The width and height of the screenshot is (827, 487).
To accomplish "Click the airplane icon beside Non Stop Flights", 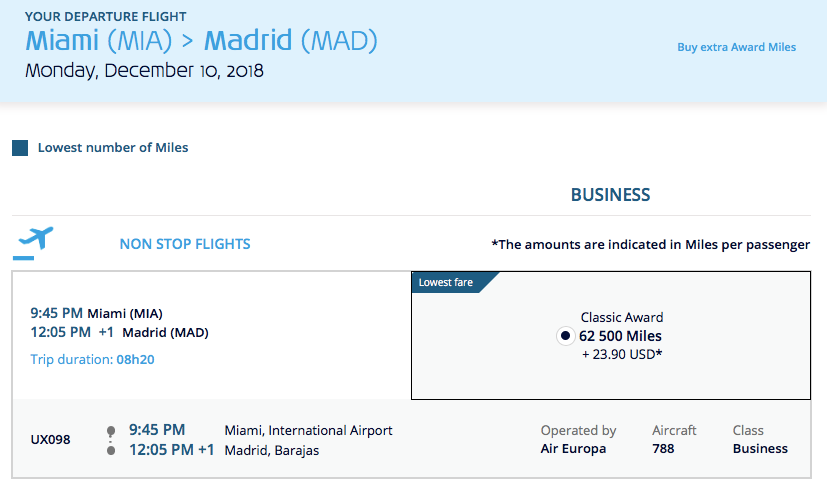I will [x=35, y=241].
